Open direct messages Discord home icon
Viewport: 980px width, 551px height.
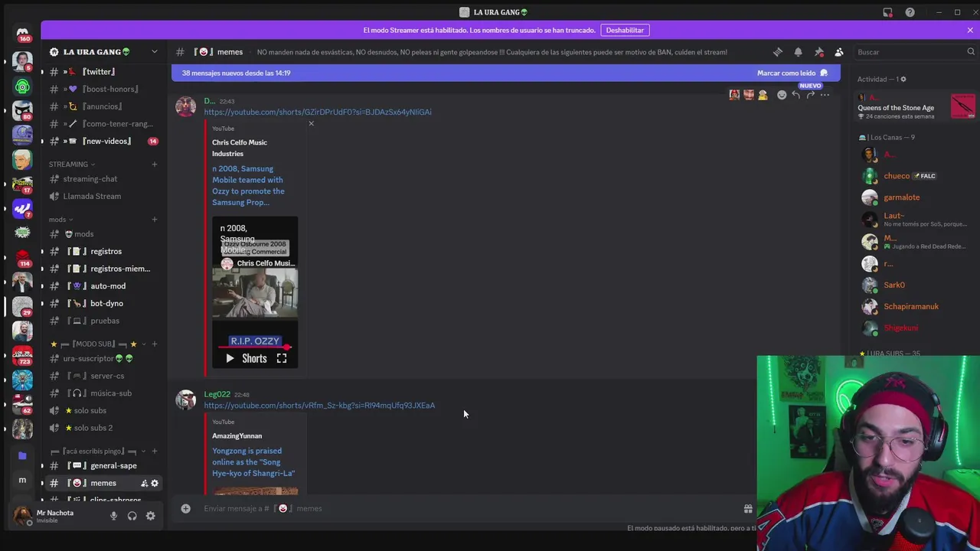pyautogui.click(x=22, y=33)
